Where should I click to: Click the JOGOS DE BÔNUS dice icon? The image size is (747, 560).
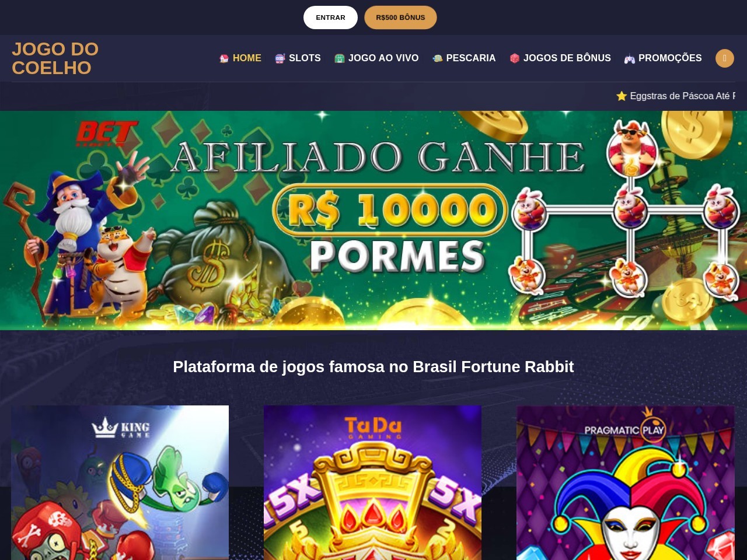pos(515,58)
